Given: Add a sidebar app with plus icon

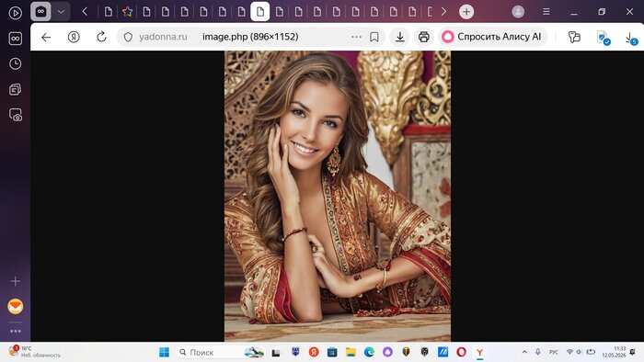Looking at the screenshot, I should click(x=16, y=281).
